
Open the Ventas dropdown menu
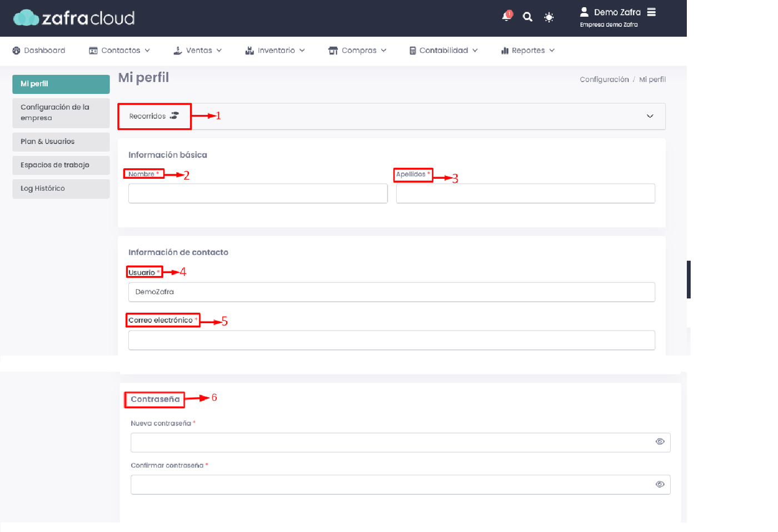pos(198,51)
